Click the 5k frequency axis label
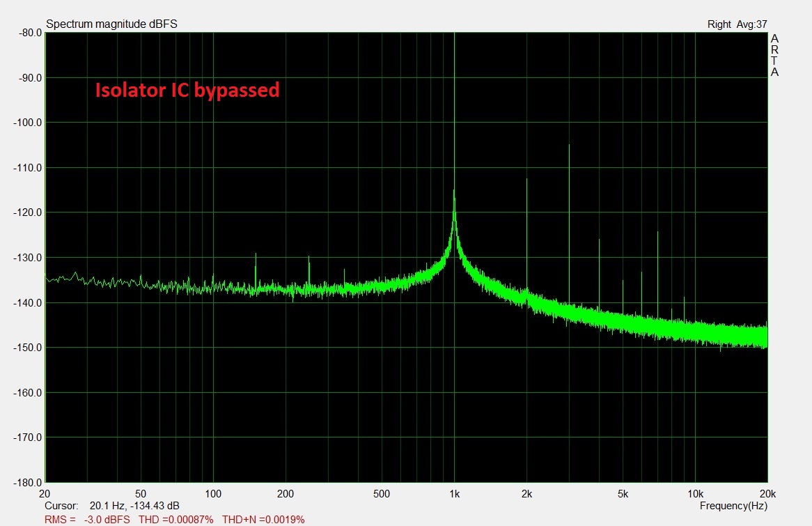Image resolution: width=812 pixels, height=526 pixels. [623, 494]
